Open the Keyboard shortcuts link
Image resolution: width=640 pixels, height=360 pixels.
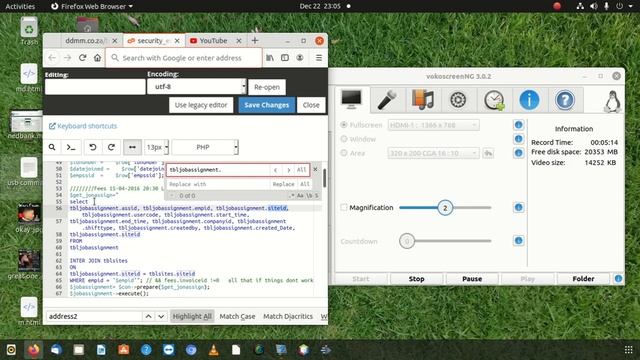[83, 126]
